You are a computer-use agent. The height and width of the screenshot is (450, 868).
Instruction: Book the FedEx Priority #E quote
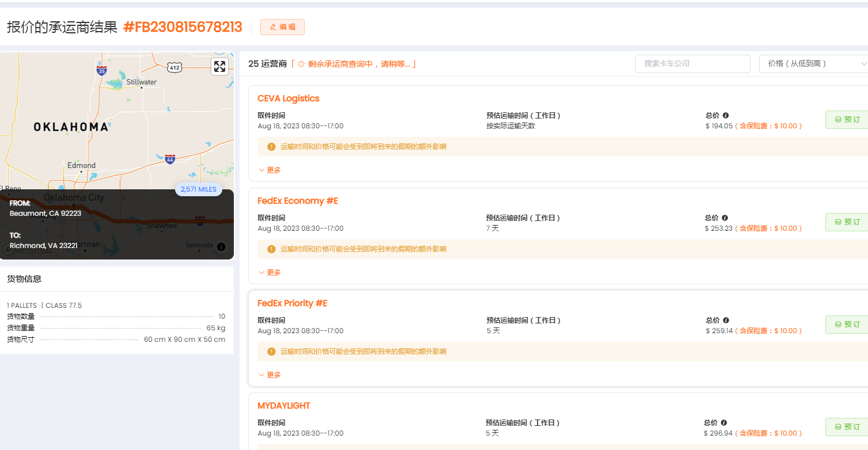click(x=847, y=325)
